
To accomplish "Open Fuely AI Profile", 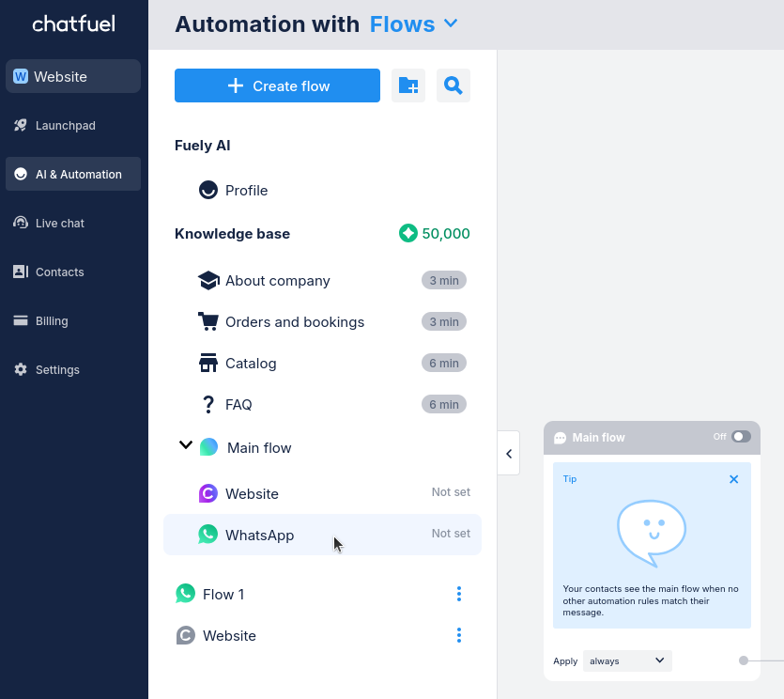I will click(246, 191).
